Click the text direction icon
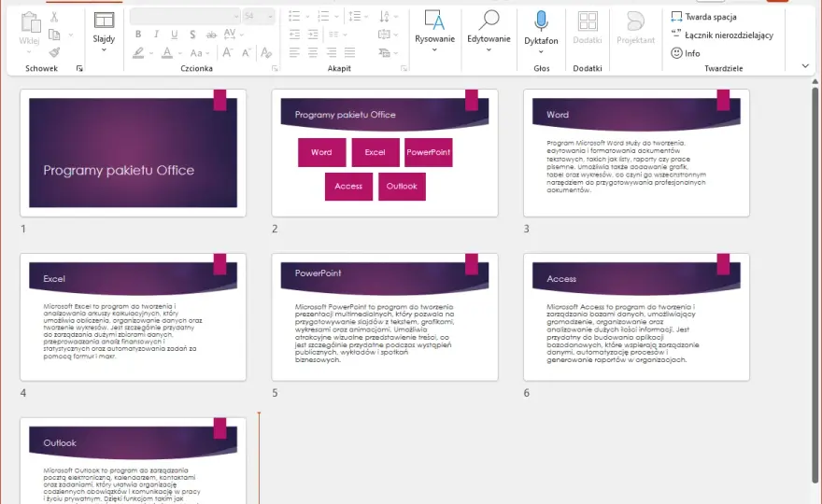Screen dimensions: 822x504 384,17
